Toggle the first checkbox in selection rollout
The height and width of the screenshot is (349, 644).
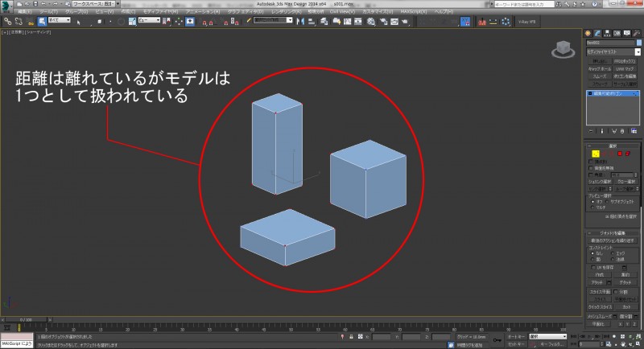592,161
